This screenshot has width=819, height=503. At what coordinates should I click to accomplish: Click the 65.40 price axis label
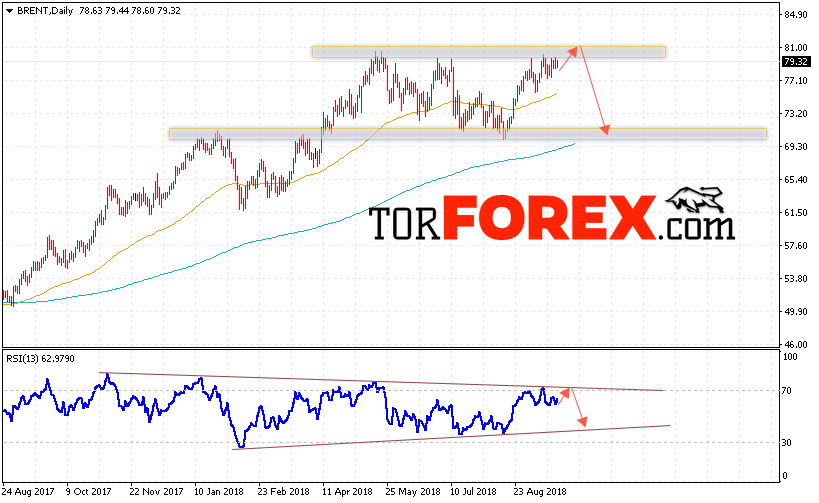795,180
